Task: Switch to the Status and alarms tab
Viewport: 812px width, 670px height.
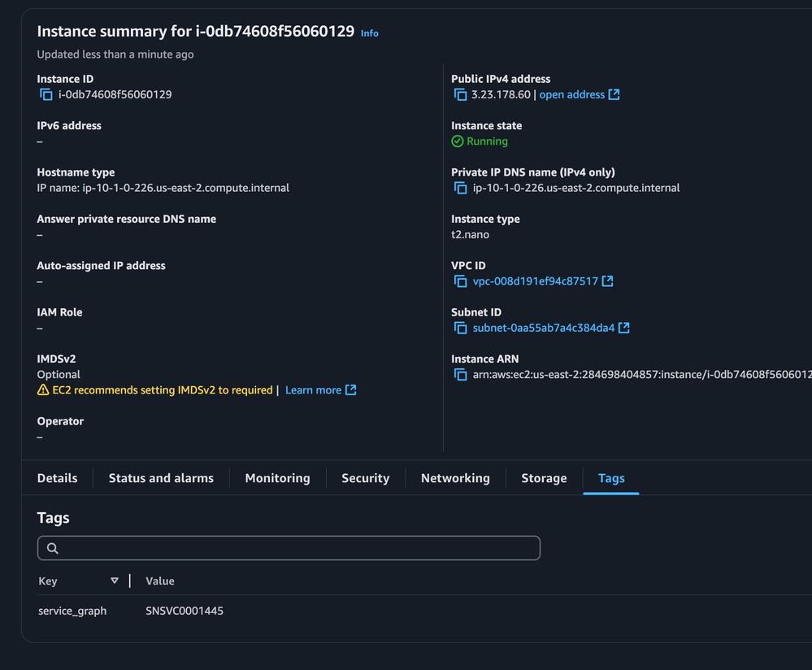Action: pos(160,478)
